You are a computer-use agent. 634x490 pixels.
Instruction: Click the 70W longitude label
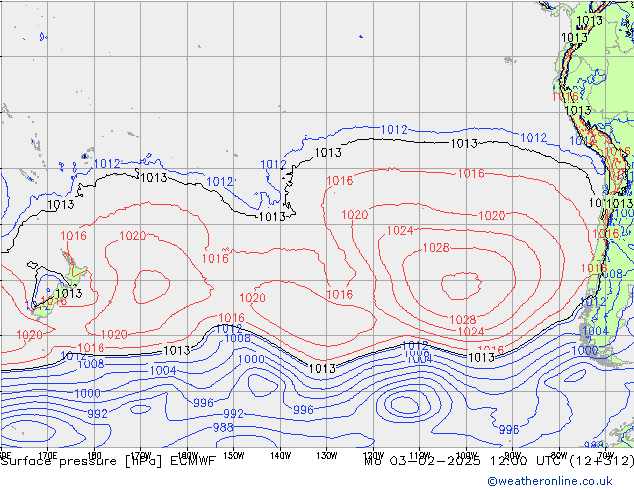point(606,455)
